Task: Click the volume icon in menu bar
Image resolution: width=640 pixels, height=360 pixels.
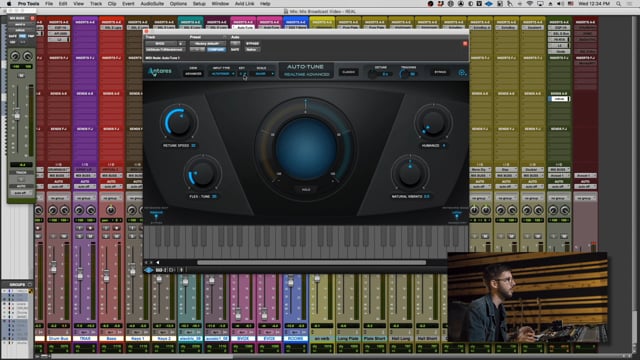Action: pos(560,4)
